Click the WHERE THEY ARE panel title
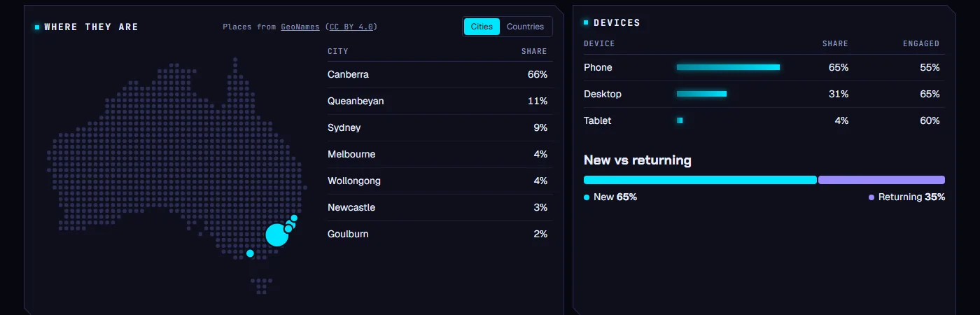The width and height of the screenshot is (980, 315). [91, 27]
